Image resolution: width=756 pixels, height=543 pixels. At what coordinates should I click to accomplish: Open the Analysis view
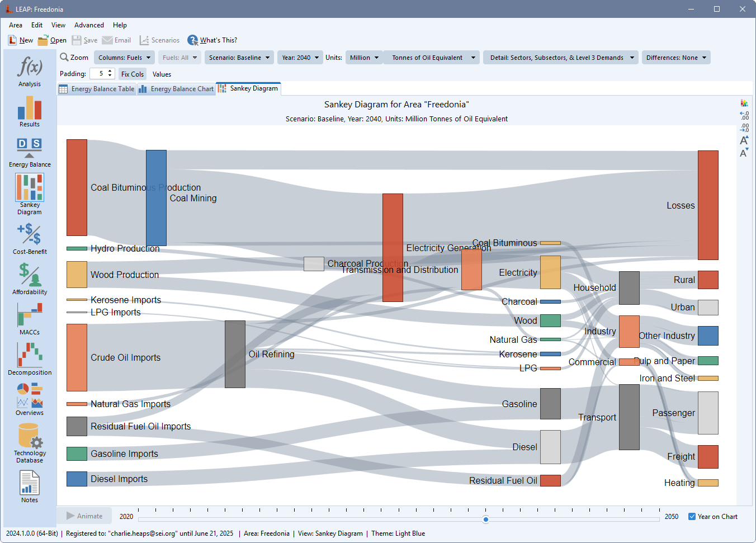pos(30,71)
